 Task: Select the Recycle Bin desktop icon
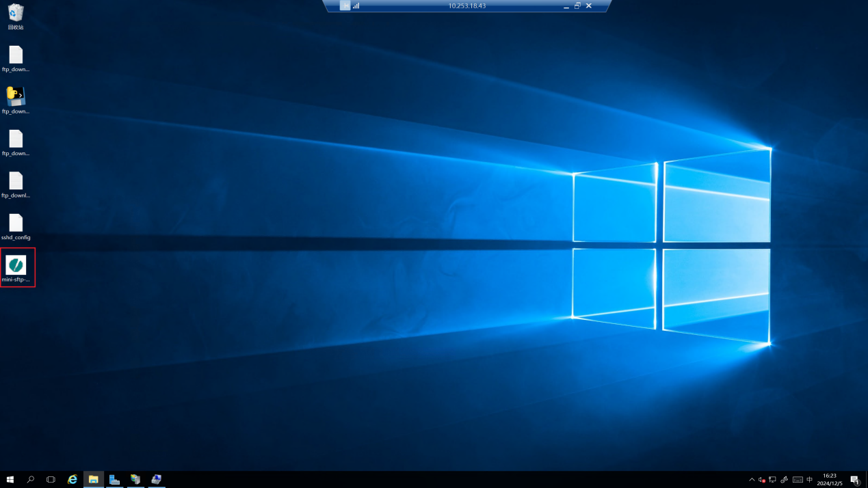(x=16, y=16)
